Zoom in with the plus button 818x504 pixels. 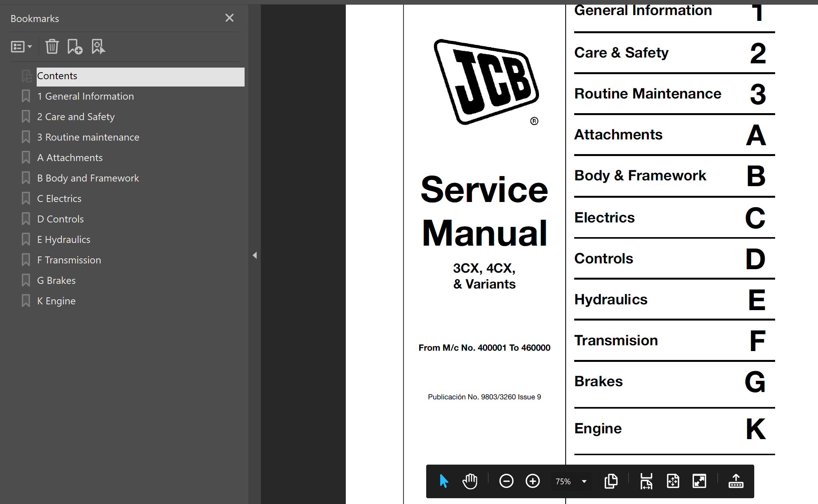click(x=533, y=481)
